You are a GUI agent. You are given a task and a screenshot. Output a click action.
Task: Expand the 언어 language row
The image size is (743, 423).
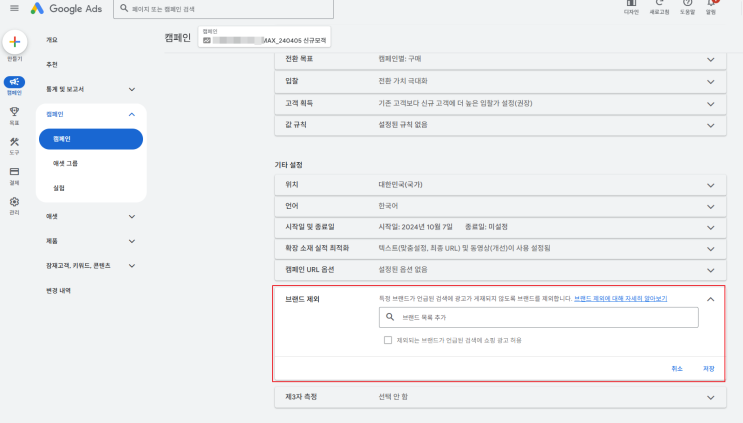coord(500,206)
